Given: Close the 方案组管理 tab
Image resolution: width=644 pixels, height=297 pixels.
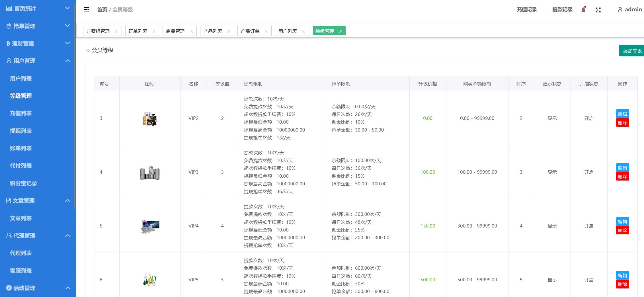Looking at the screenshot, I should [116, 31].
